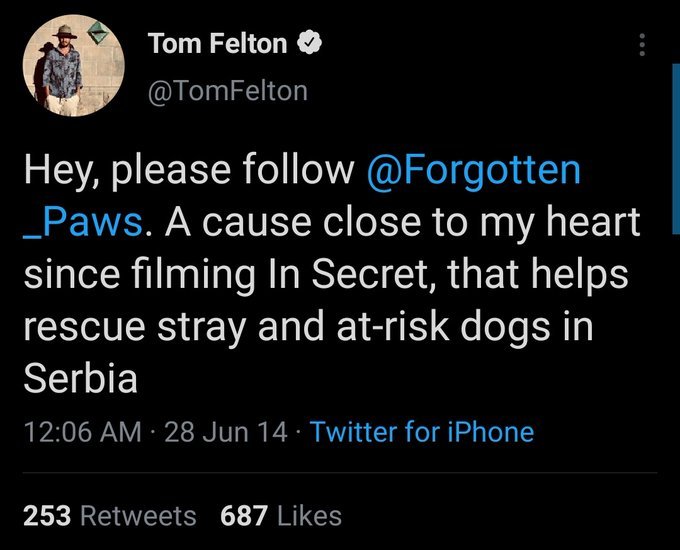This screenshot has width=680, height=550.
Task: Follow the @Forgotten mention link
Action: coord(474,170)
